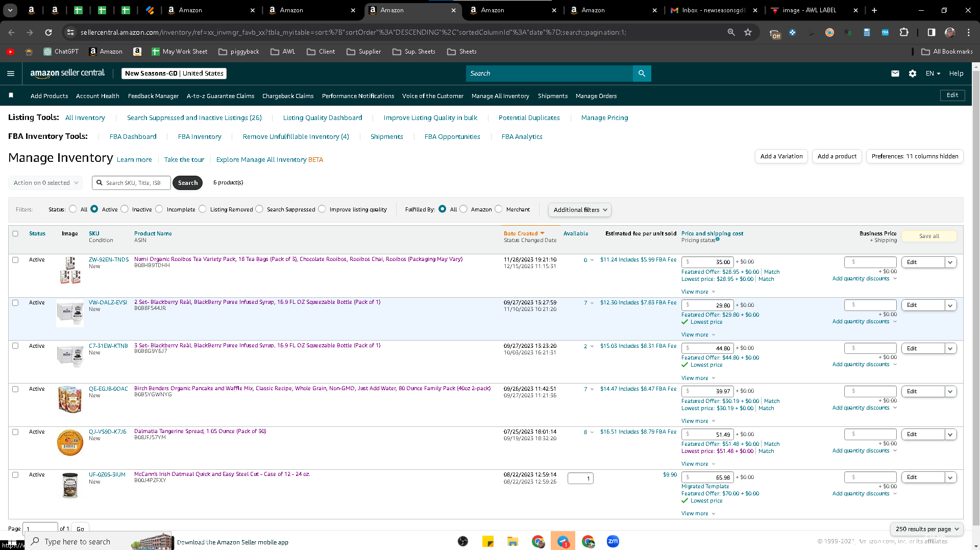Open the Supplier bookmarks folder
The height and width of the screenshot is (550, 980).
363,52
